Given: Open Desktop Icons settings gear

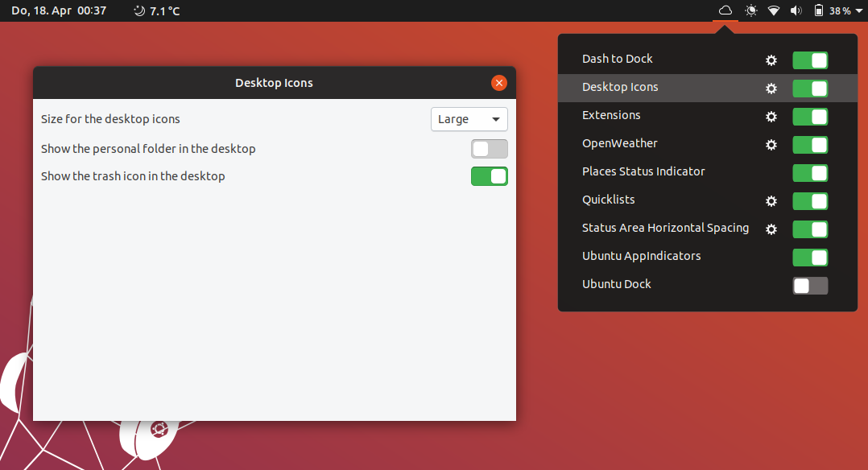Looking at the screenshot, I should 771,89.
